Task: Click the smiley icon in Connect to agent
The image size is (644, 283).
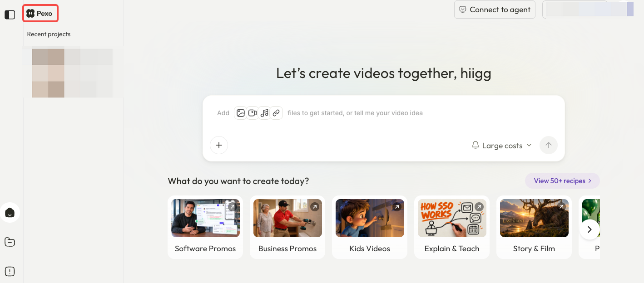Action: point(463,9)
